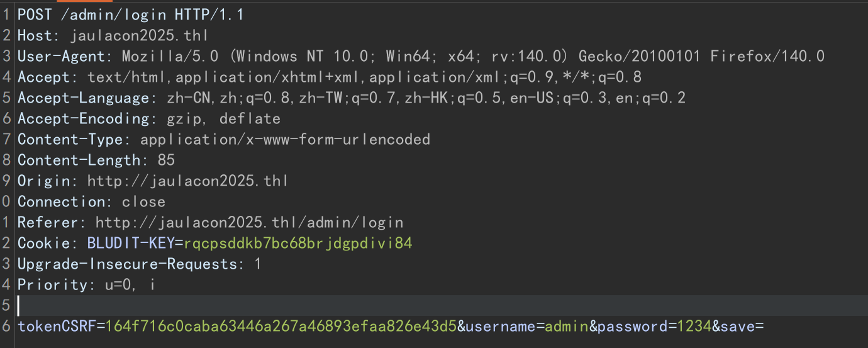Viewport: 868px width, 348px height.
Task: Click the username value admin in body
Action: click(x=566, y=326)
